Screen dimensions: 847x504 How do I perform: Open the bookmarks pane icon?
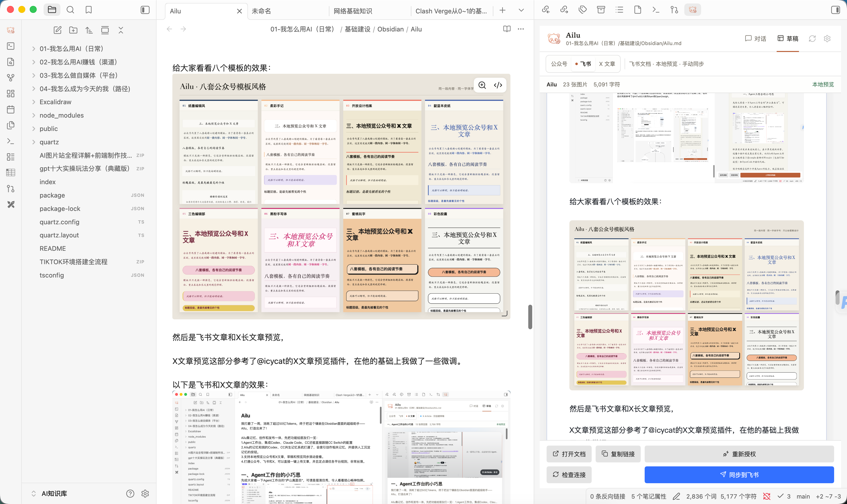[89, 10]
